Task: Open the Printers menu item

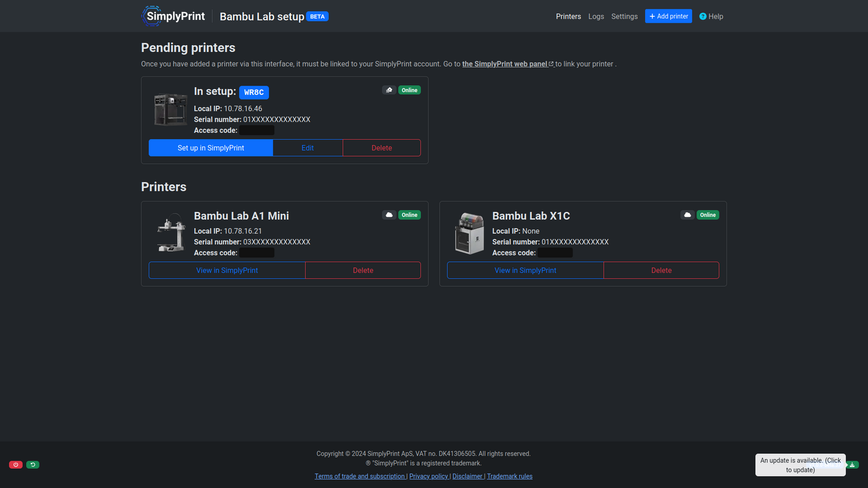Action: click(x=569, y=16)
